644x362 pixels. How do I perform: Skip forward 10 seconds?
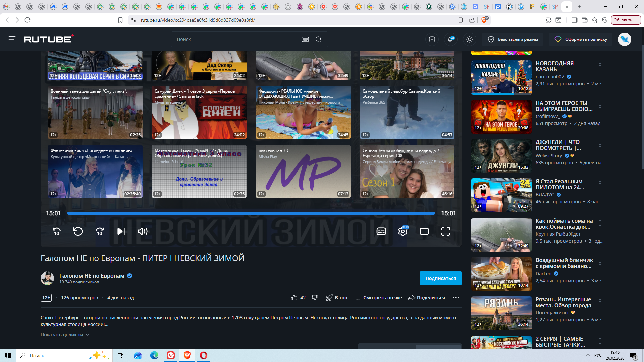[100, 231]
